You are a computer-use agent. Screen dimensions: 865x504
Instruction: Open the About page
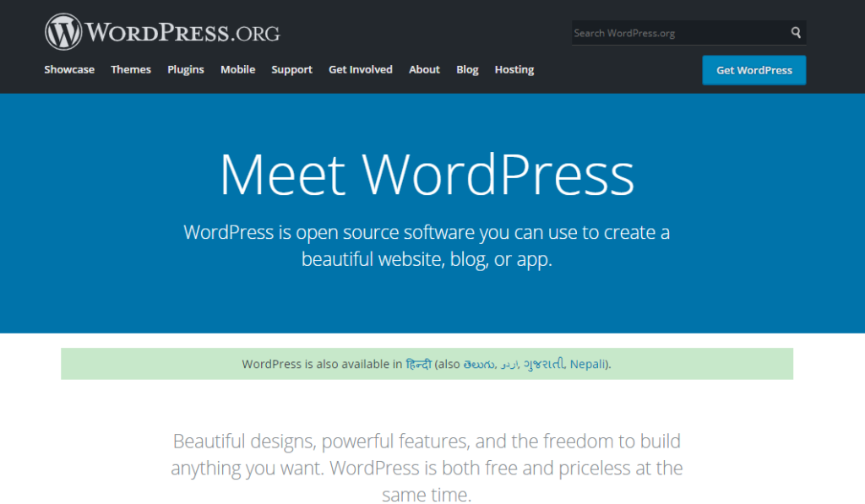click(x=424, y=69)
